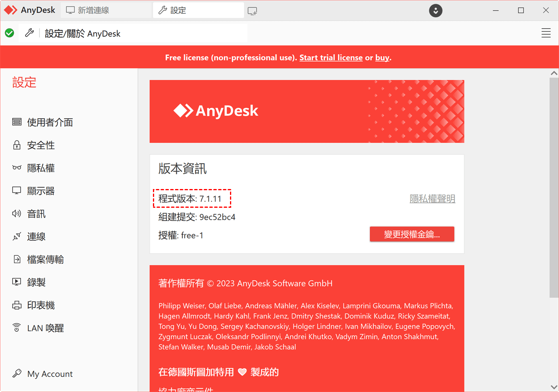This screenshot has width=559, height=392.
Task: Click the Start trial license link
Action: [x=331, y=57]
